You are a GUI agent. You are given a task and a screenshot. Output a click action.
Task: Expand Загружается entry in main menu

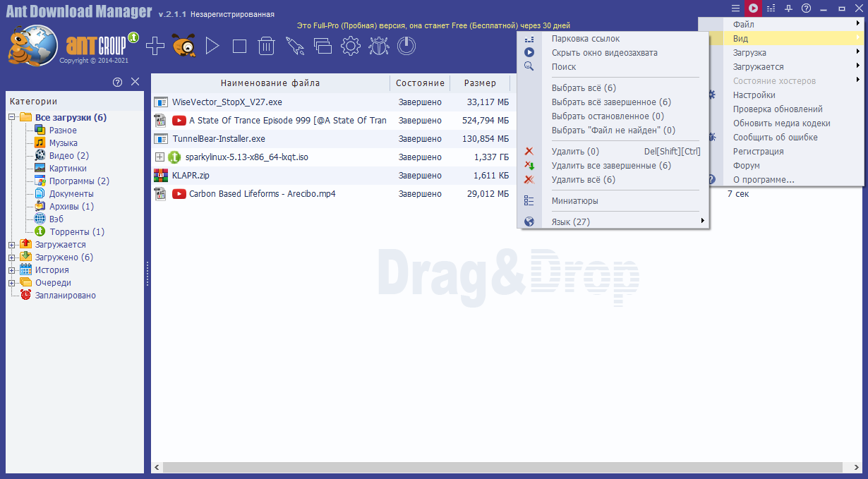click(782, 66)
